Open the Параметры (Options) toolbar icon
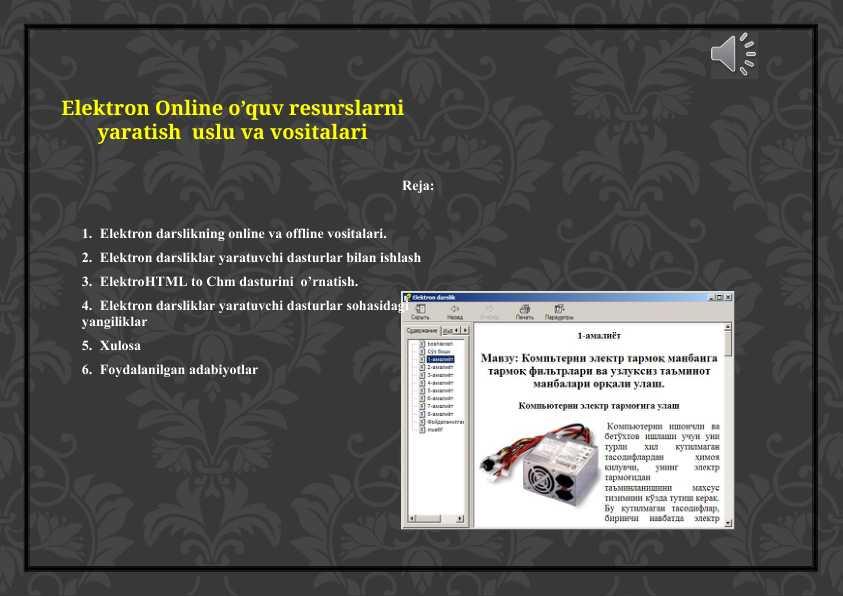This screenshot has height=597, width=843. [559, 312]
